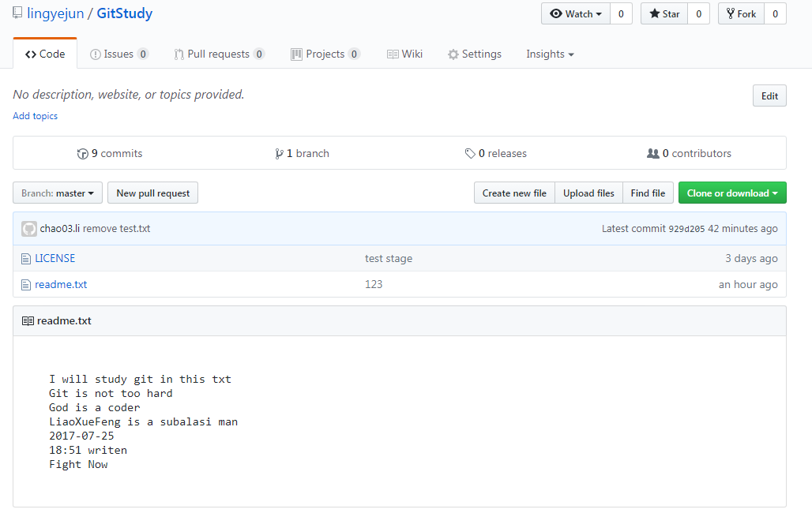This screenshot has height=513, width=812.
Task: Open the readme.txt file in file list
Action: click(61, 284)
